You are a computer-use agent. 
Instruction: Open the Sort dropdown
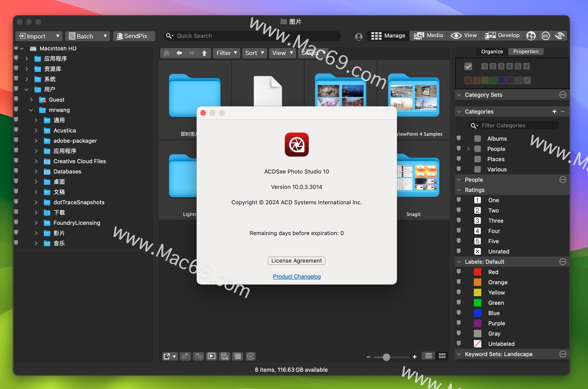pos(254,53)
